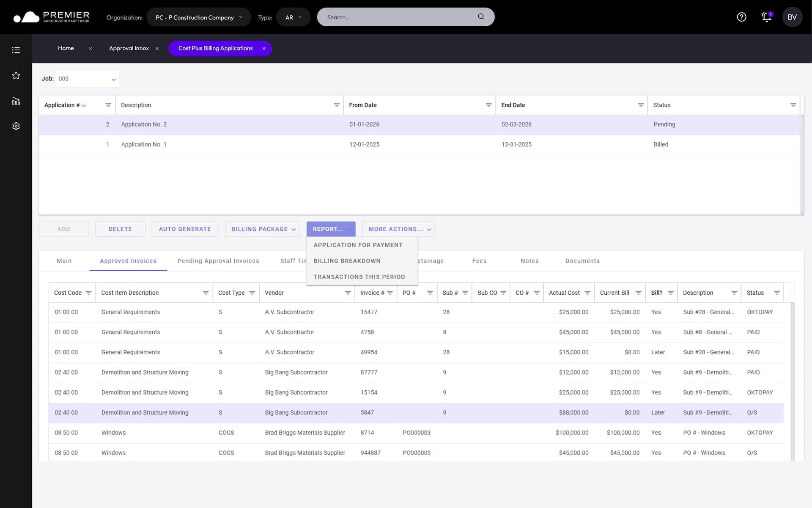The width and height of the screenshot is (812, 508).
Task: Click the Delete button
Action: pos(120,229)
